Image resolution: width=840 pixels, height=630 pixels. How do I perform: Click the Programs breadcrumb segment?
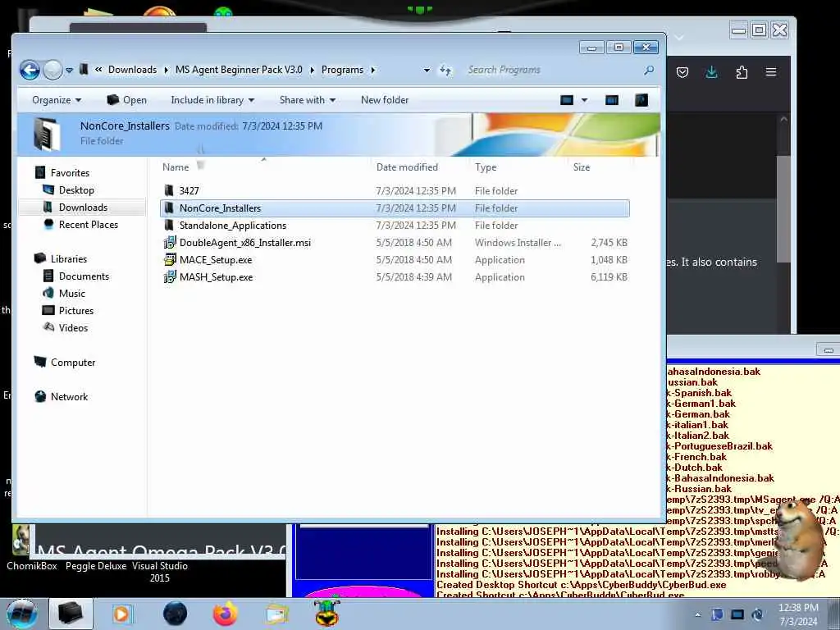[342, 70]
